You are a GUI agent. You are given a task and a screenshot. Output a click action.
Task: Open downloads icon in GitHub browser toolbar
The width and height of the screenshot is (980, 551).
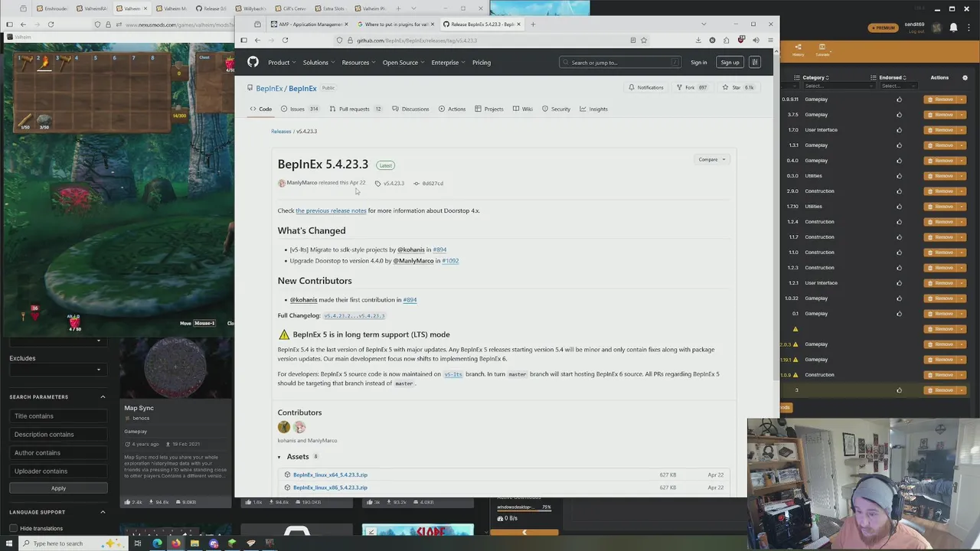point(698,40)
